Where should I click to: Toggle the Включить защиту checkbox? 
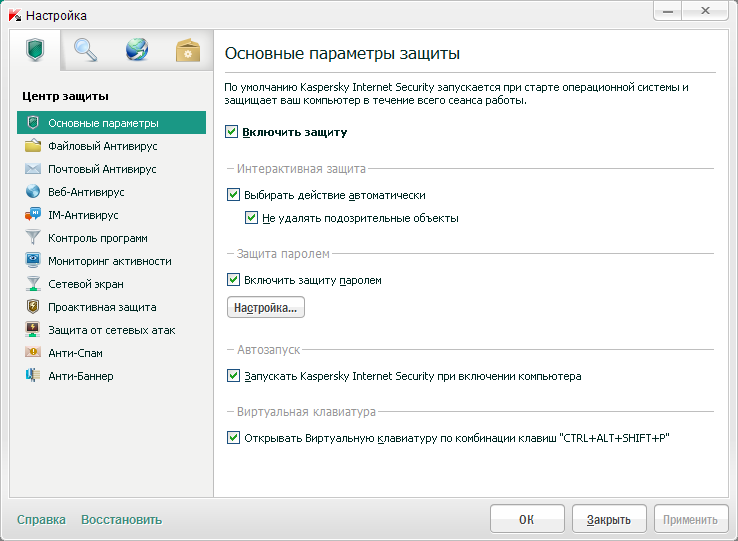tap(231, 132)
